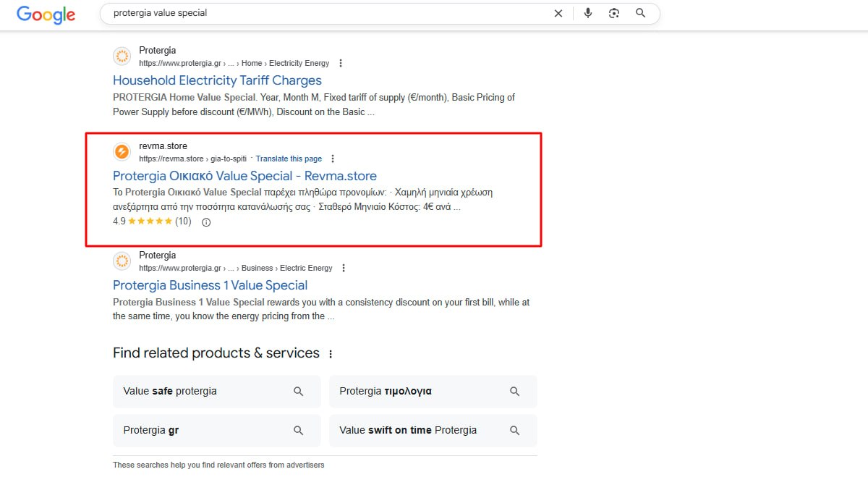Clear the search box text
This screenshot has height=485, width=868.
coord(558,13)
